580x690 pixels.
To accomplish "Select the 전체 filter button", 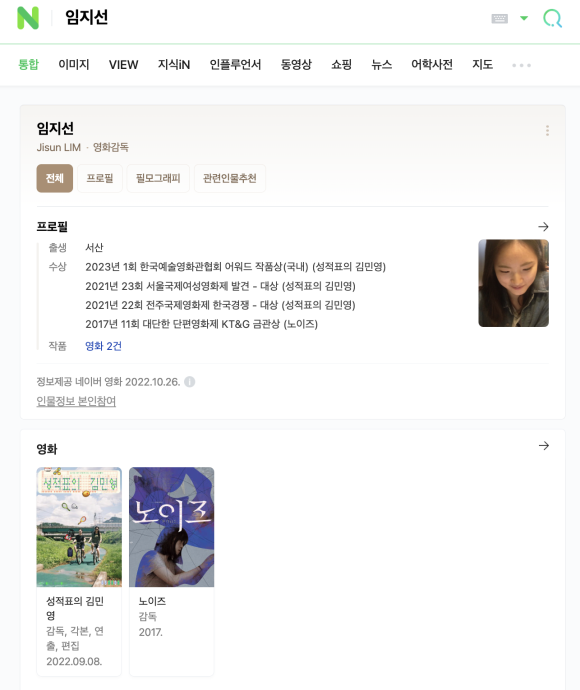I will tap(55, 178).
